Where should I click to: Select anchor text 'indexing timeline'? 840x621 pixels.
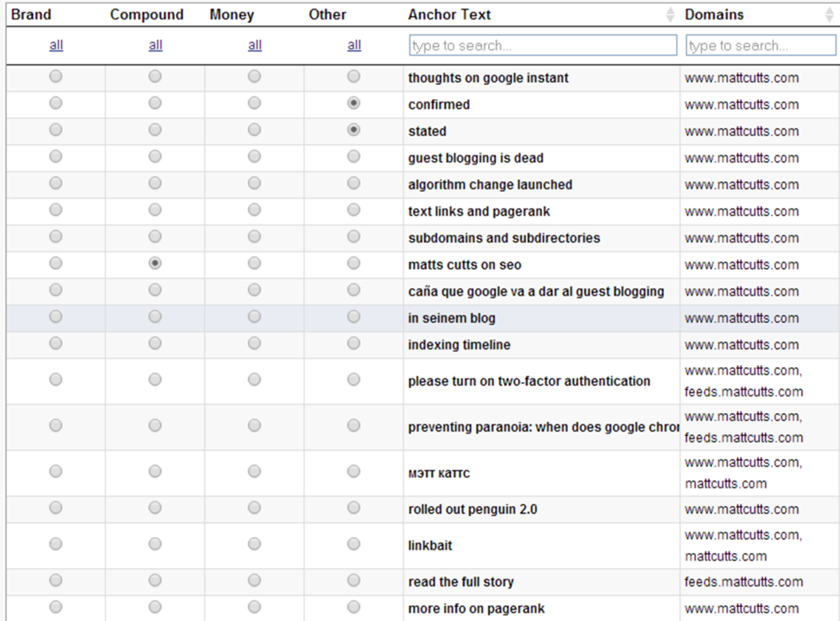pos(459,345)
